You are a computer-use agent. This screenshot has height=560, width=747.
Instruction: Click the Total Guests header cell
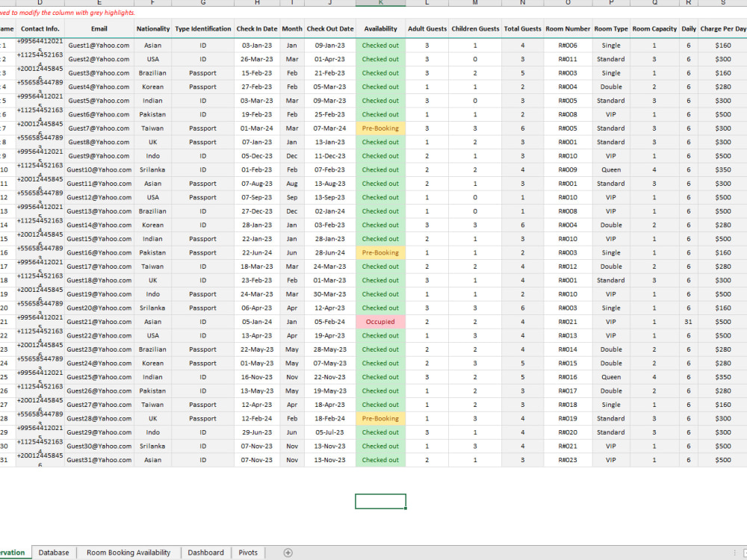point(521,28)
